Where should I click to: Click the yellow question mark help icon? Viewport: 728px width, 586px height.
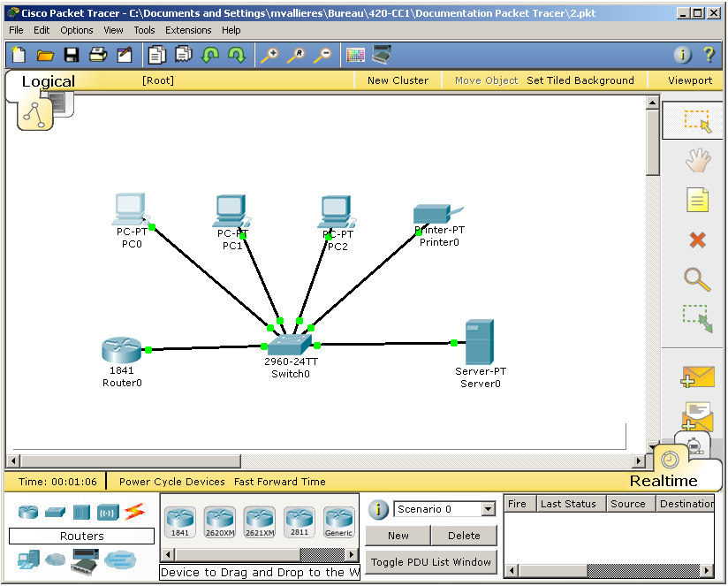pos(709,55)
